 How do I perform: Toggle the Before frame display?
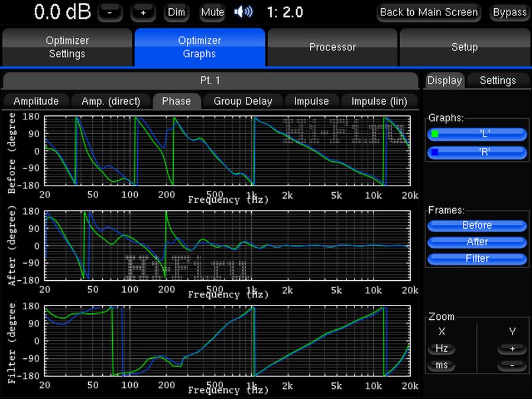pyautogui.click(x=476, y=225)
